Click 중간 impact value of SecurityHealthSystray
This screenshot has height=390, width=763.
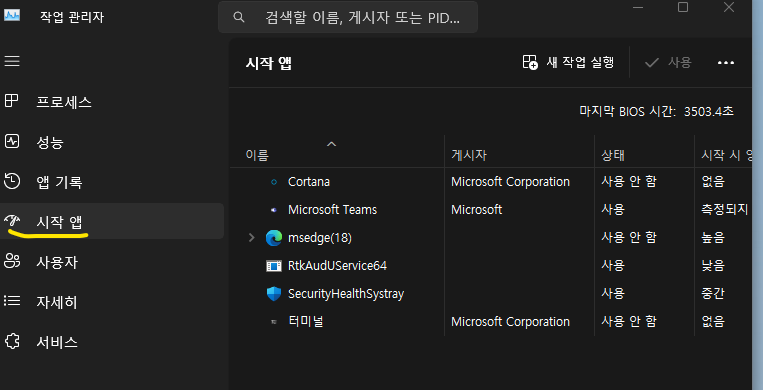713,294
